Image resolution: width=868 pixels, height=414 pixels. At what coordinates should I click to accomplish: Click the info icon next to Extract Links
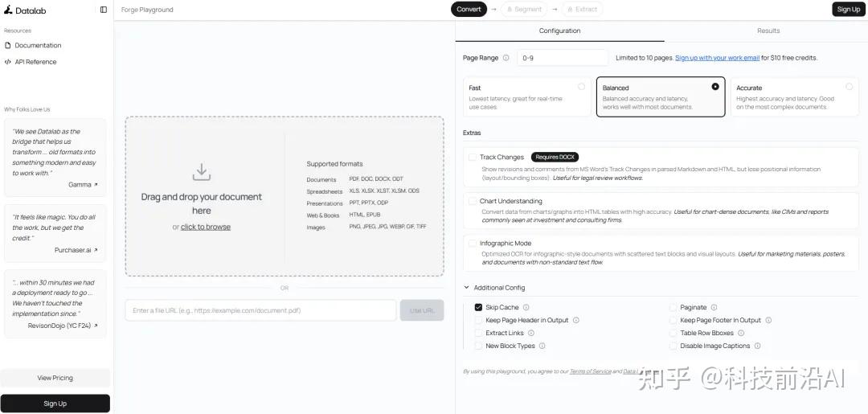pyautogui.click(x=530, y=333)
